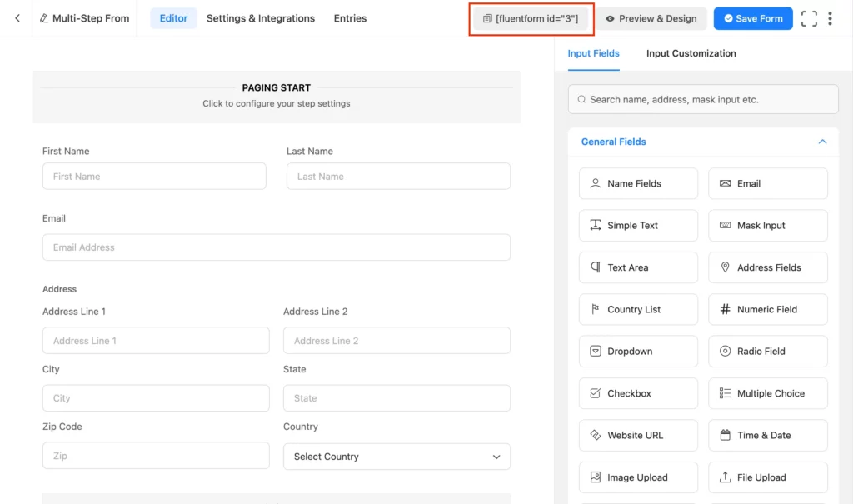Save the form
Screen dimensions: 853x504
point(752,17)
